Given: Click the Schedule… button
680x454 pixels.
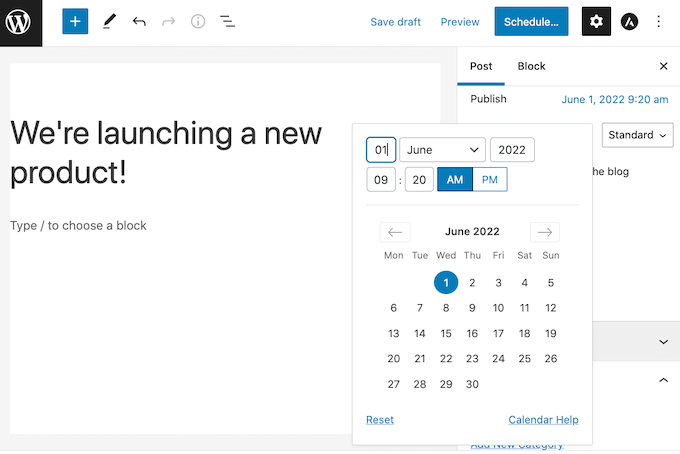Looking at the screenshot, I should (x=530, y=21).
